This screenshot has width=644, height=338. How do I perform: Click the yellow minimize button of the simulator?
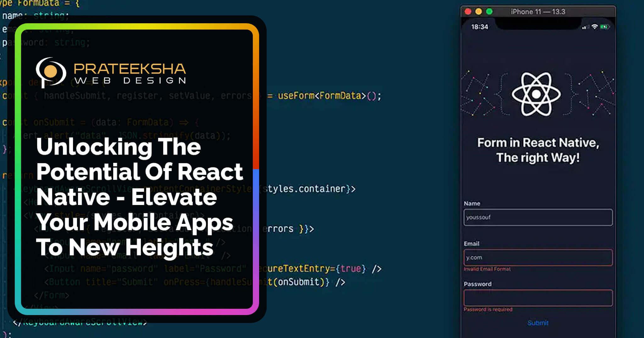pyautogui.click(x=479, y=12)
